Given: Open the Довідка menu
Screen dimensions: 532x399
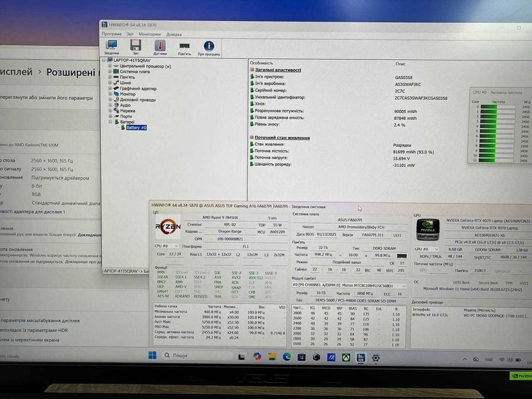Looking at the screenshot, I should click(x=174, y=35).
